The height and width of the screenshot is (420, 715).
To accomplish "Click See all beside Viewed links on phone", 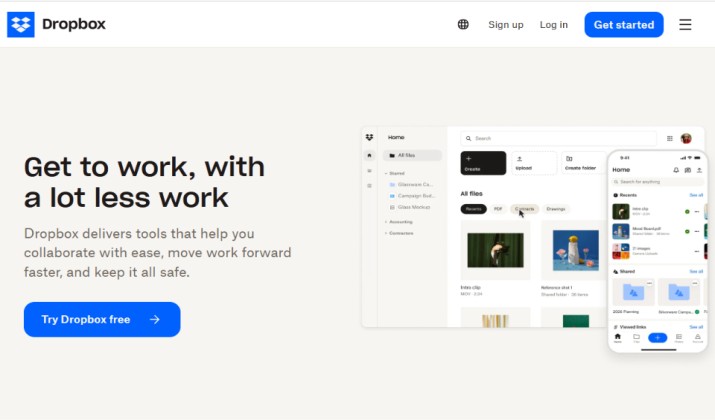I will tap(696, 327).
